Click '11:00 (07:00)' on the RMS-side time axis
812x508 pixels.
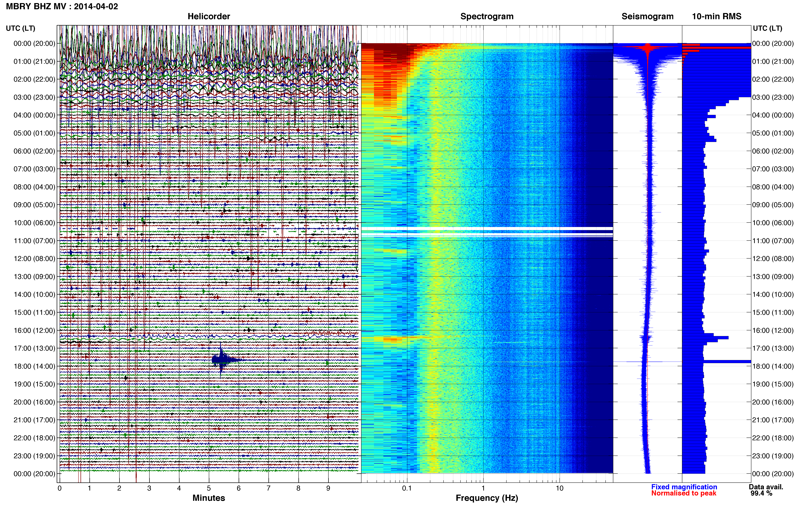point(773,241)
